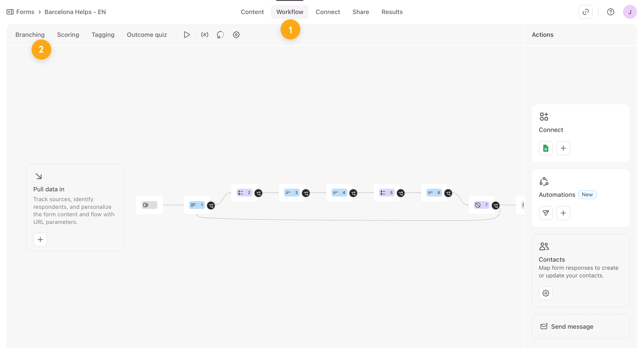Click the New badge beside Automations
The image size is (644, 348).
click(587, 195)
